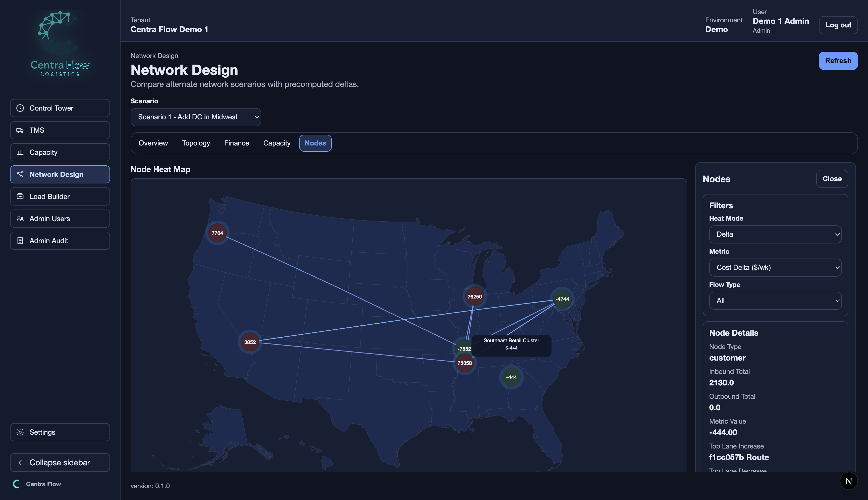Open the Scenario dropdown

point(196,117)
